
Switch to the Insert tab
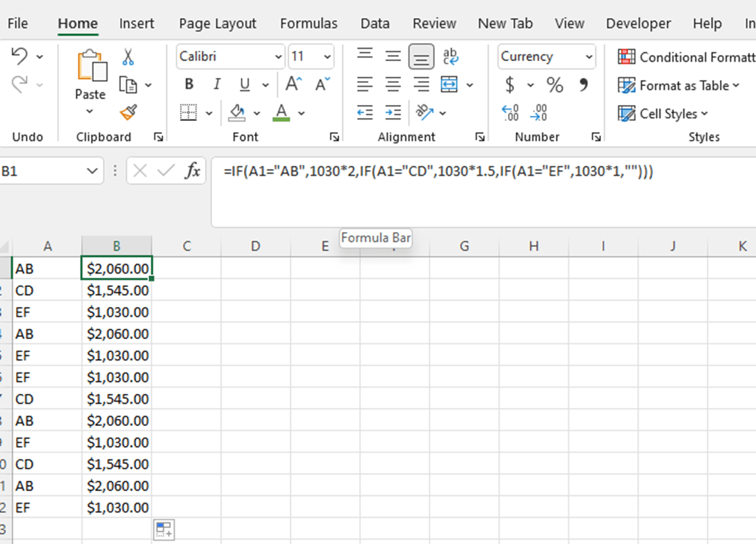pyautogui.click(x=136, y=23)
